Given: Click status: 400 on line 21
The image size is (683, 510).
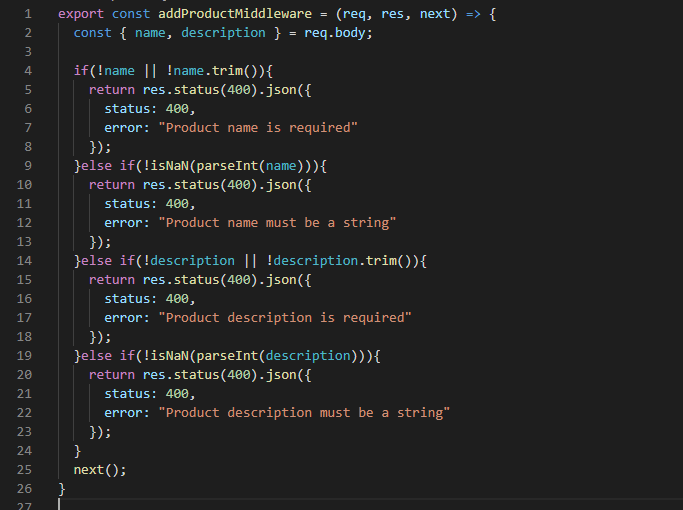Looking at the screenshot, I should (x=146, y=394).
